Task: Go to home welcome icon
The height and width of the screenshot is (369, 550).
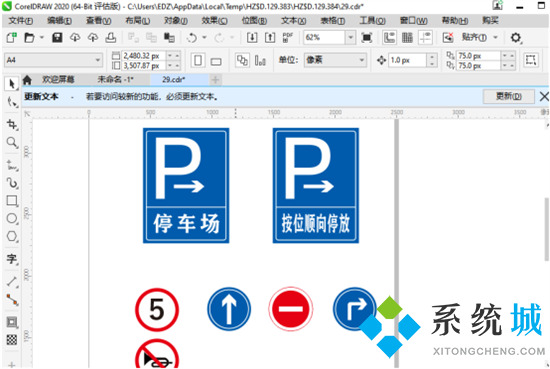Action: (x=27, y=80)
